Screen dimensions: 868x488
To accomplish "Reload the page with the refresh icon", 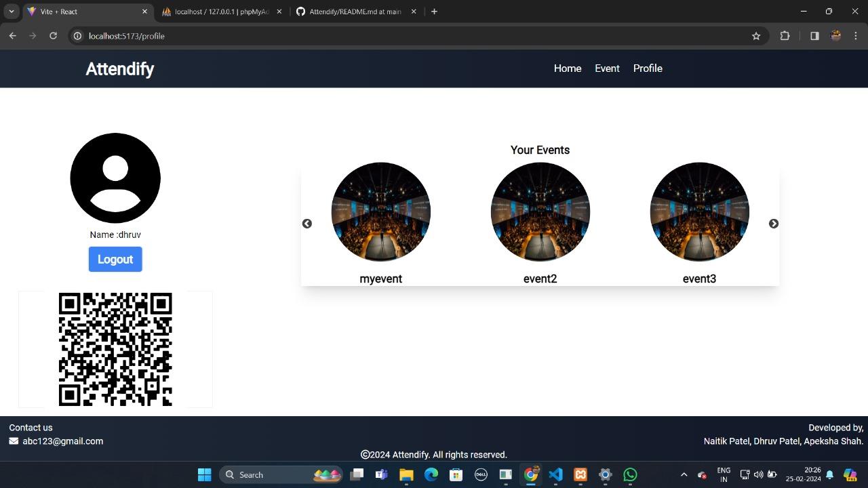I will point(53,36).
